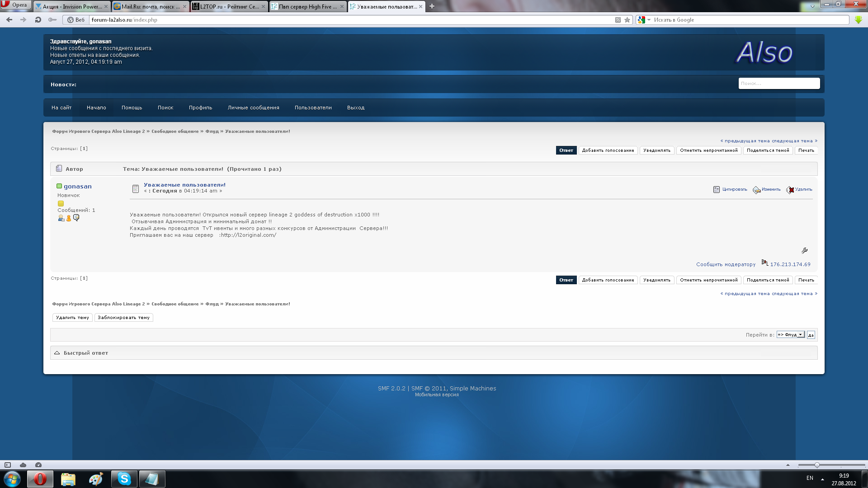Click the RSS feed icon in address bar

click(618, 20)
